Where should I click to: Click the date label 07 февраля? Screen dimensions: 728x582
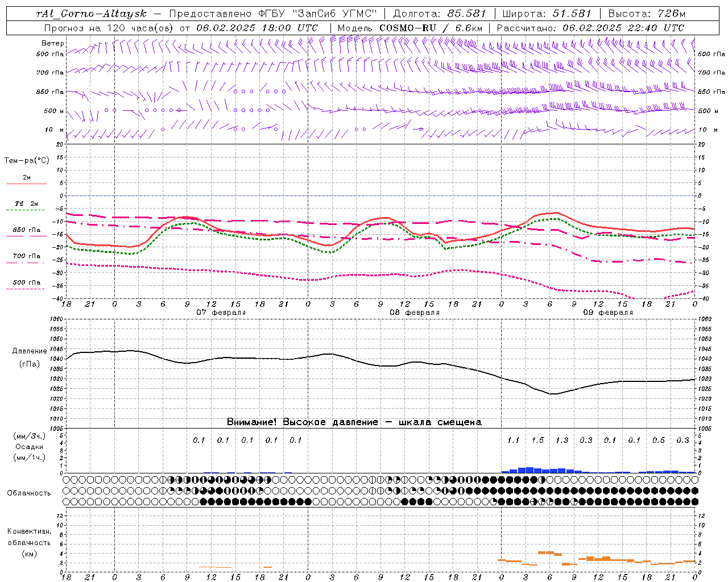(221, 313)
